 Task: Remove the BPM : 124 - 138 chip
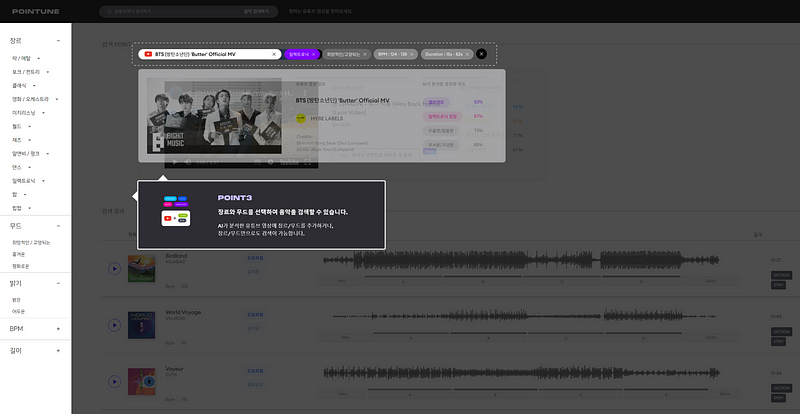click(x=412, y=54)
